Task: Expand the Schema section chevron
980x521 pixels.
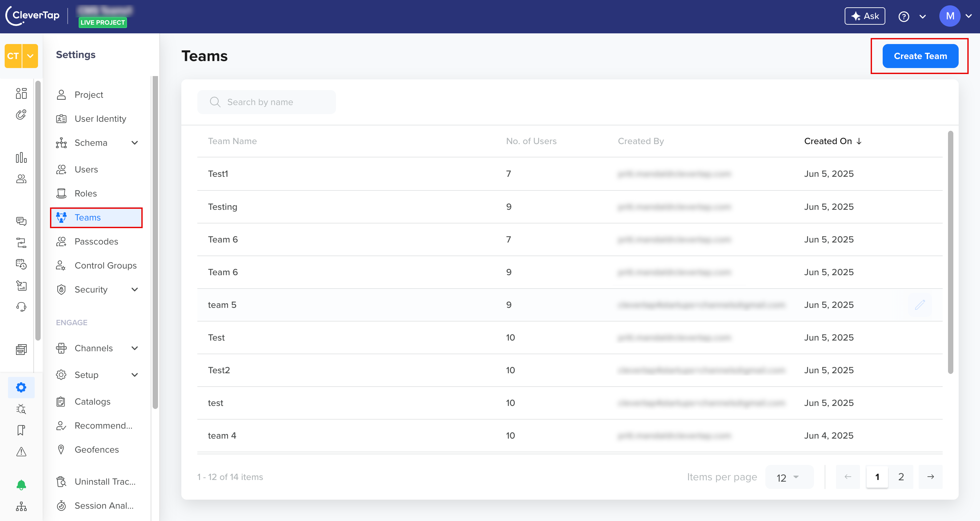Action: pos(135,143)
